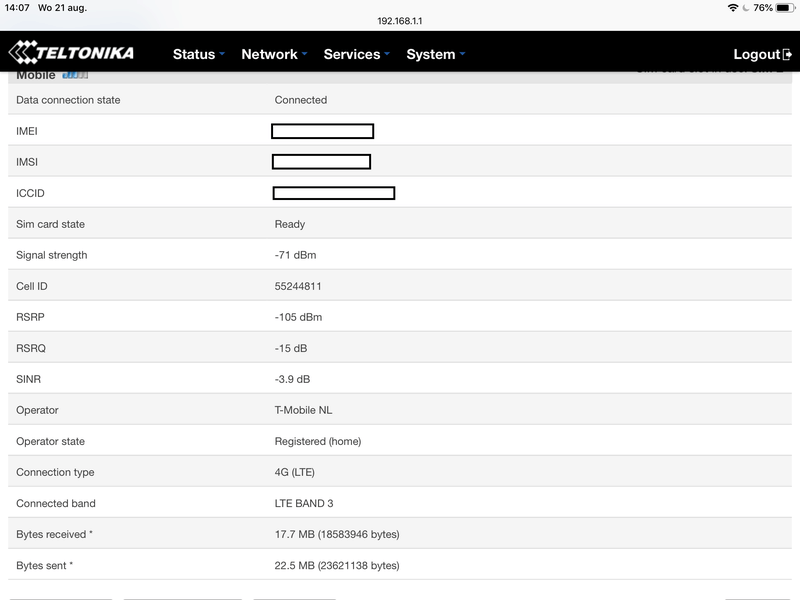This screenshot has height=600, width=800.
Task: Click the logout arrow icon
Action: coord(787,54)
